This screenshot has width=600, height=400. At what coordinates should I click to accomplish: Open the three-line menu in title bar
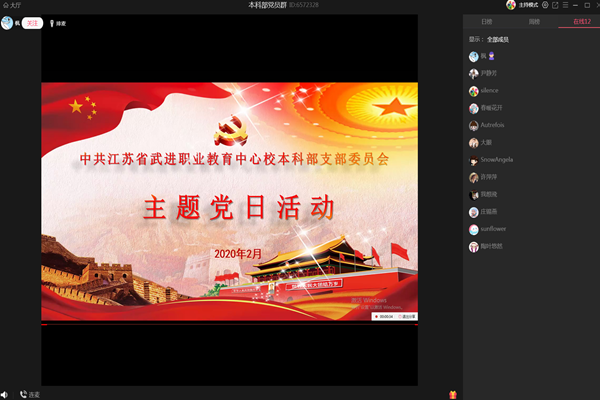click(565, 5)
